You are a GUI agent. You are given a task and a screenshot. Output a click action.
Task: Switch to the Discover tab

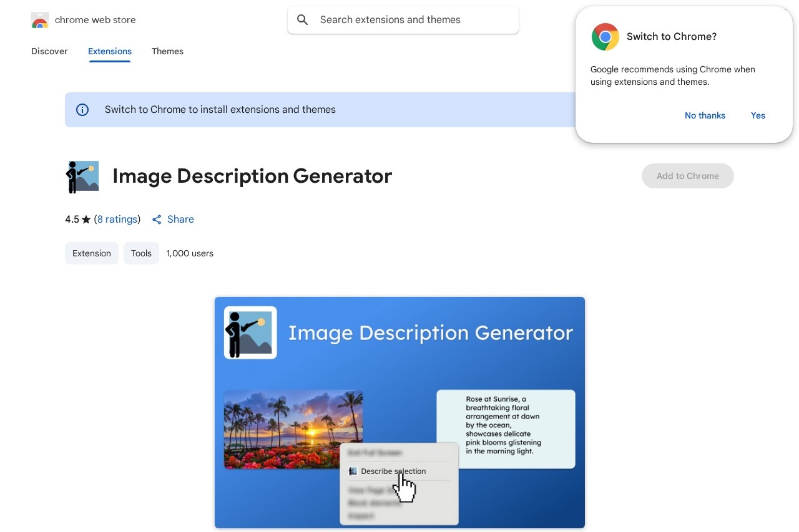49,51
